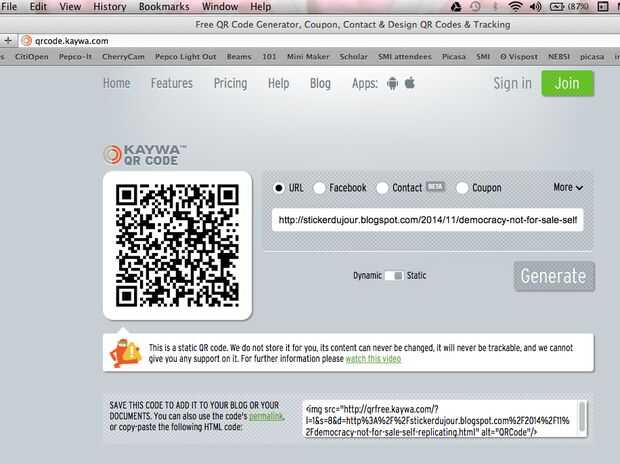Open the CherryCam bookmark
Image resolution: width=620 pixels, height=464 pixels.
pyautogui.click(x=123, y=57)
